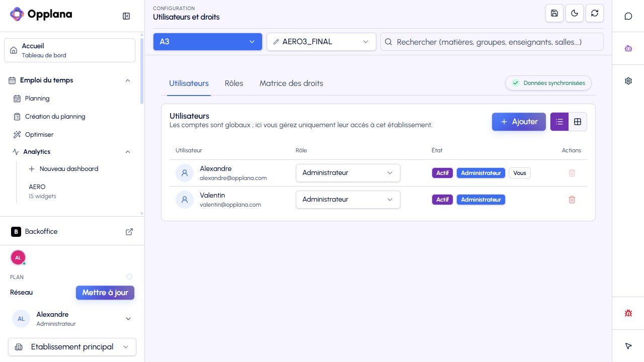Viewport: 644px width, 362px height.
Task: Open the AERO3_FINAL dropdown
Action: pyautogui.click(x=321, y=42)
